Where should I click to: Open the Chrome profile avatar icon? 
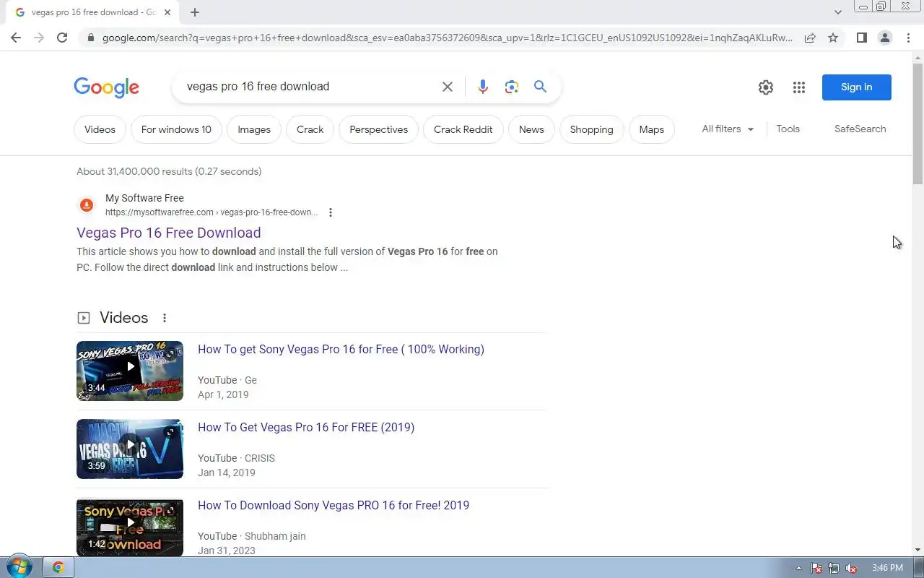tap(884, 38)
